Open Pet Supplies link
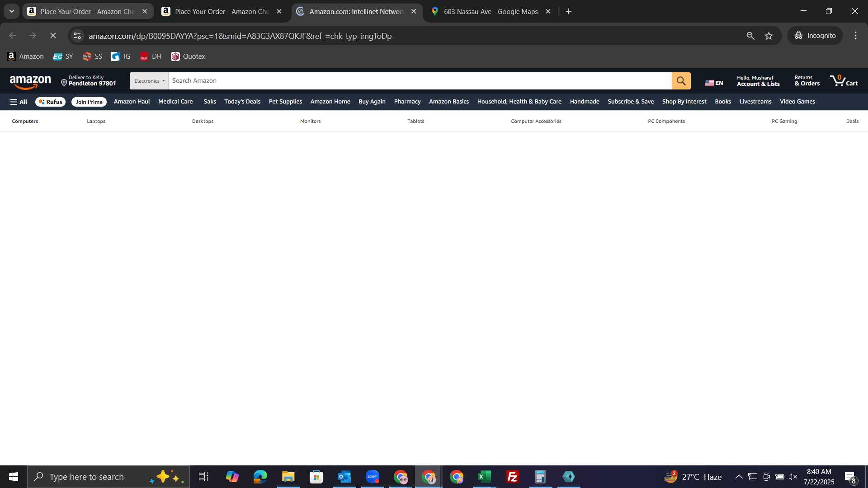This screenshot has height=488, width=868. (x=285, y=102)
